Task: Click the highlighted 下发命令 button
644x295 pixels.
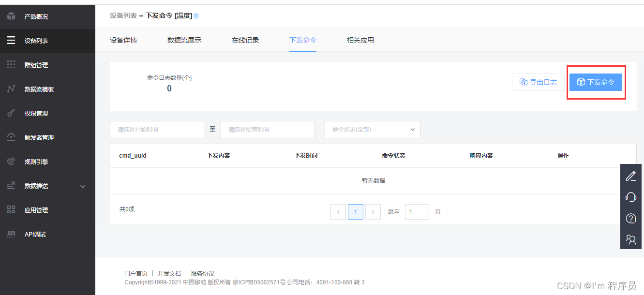Action: pos(596,82)
